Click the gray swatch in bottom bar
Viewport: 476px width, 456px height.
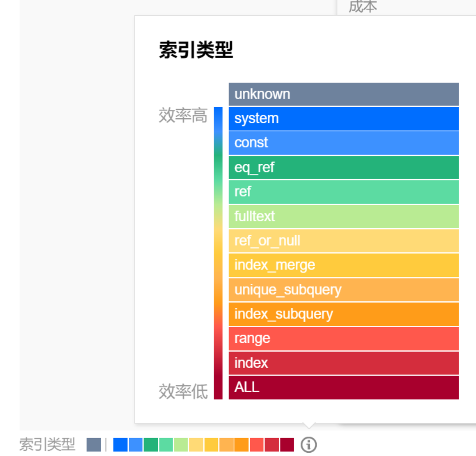(94, 445)
